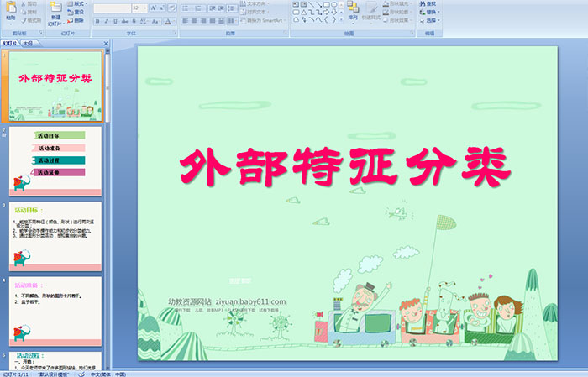
Task: Open the Paragraph dialog launcher
Action: pos(286,34)
